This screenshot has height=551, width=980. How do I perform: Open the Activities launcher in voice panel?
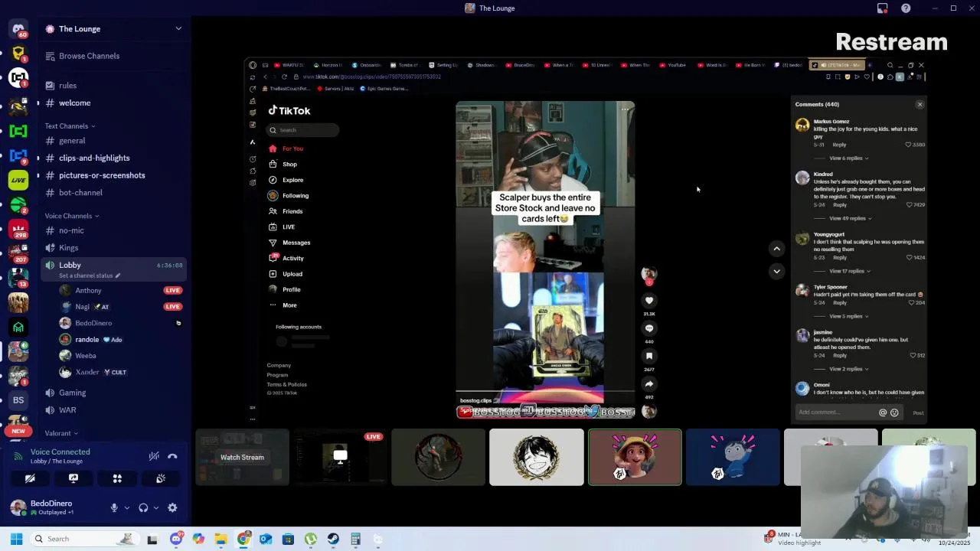tap(117, 478)
